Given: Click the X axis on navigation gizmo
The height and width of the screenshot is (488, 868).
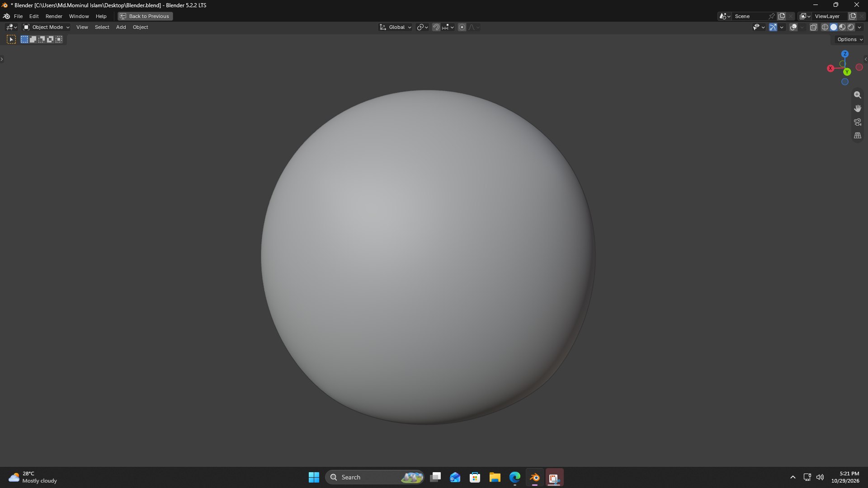Looking at the screenshot, I should coord(830,69).
